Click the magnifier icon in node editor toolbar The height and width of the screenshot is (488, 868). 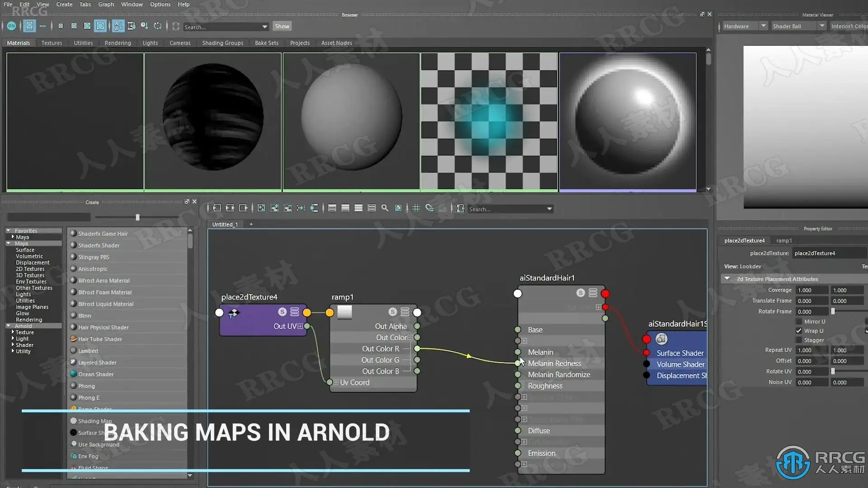[385, 208]
